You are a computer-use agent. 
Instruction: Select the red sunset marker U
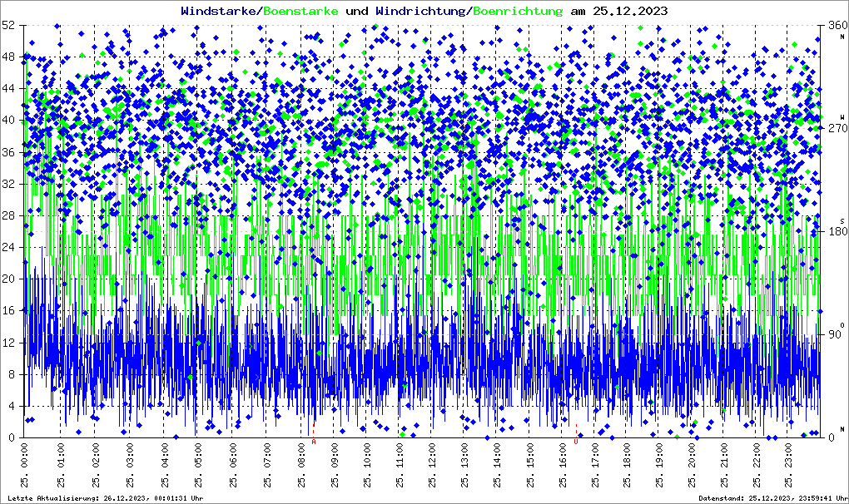(x=575, y=442)
